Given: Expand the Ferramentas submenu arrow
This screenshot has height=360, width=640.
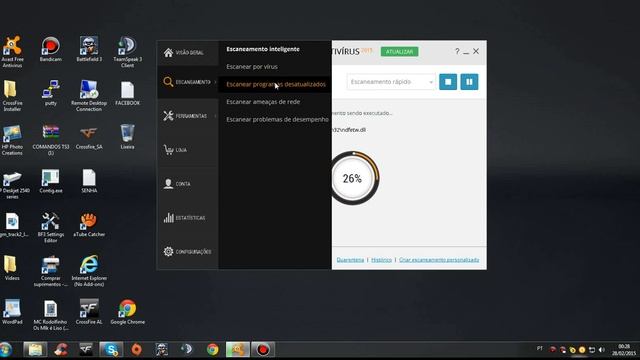Looking at the screenshot, I should point(215,116).
